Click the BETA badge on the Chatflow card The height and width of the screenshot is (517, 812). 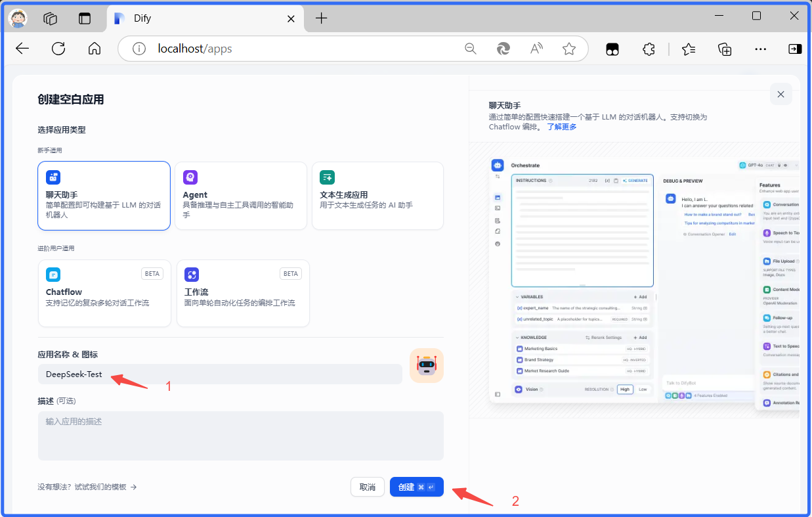click(x=152, y=274)
